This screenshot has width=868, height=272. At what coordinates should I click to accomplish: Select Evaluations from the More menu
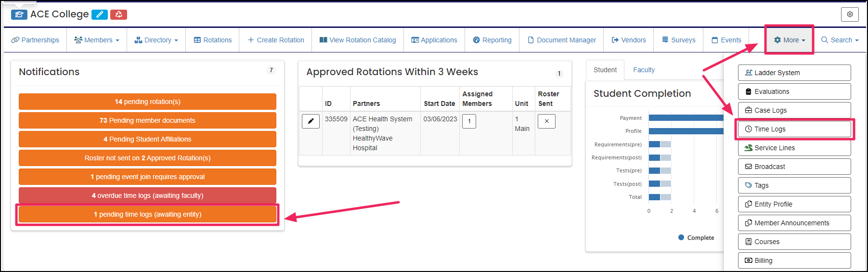pyautogui.click(x=794, y=91)
